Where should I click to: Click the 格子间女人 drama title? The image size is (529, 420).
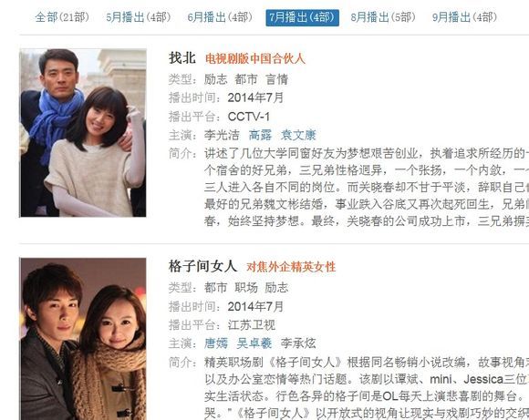[x=202, y=266]
